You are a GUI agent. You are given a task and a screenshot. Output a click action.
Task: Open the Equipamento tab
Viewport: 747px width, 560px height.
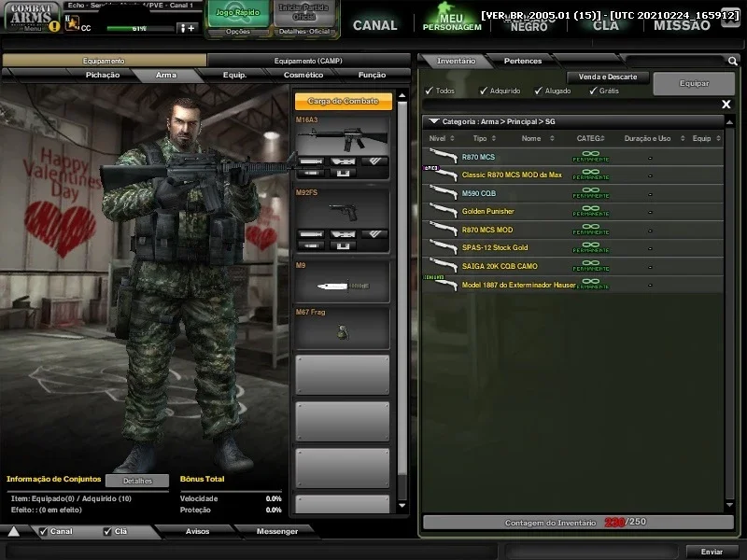pyautogui.click(x=104, y=61)
